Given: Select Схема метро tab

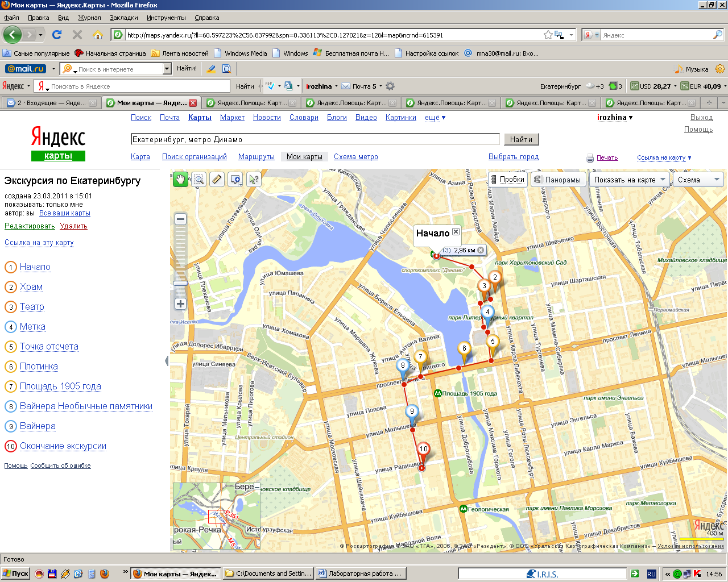Looking at the screenshot, I should pyautogui.click(x=355, y=156).
